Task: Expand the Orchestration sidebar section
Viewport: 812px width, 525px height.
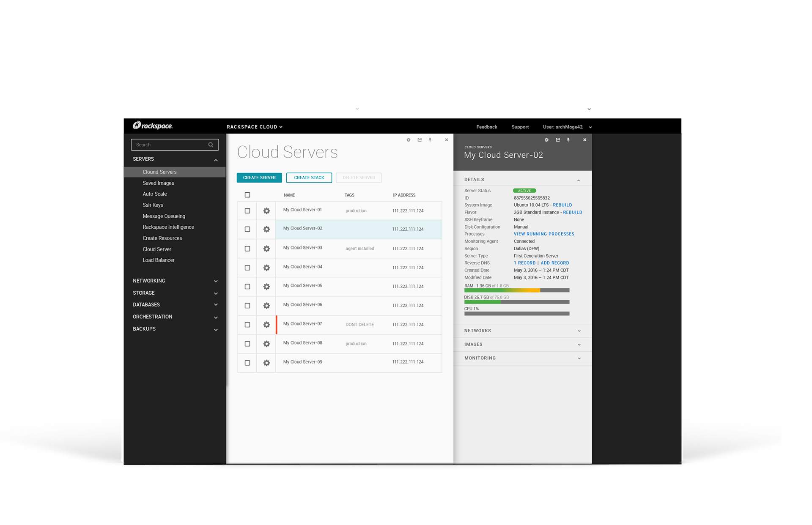Action: coord(216,317)
